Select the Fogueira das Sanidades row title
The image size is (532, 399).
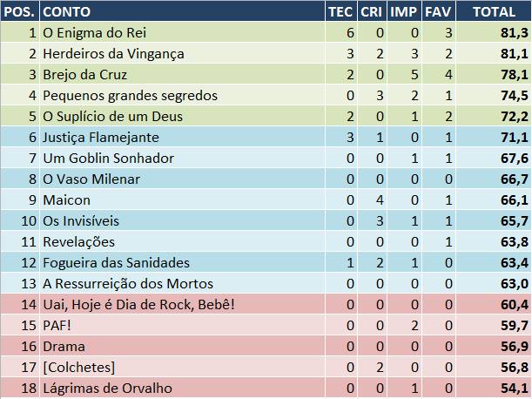point(116,262)
